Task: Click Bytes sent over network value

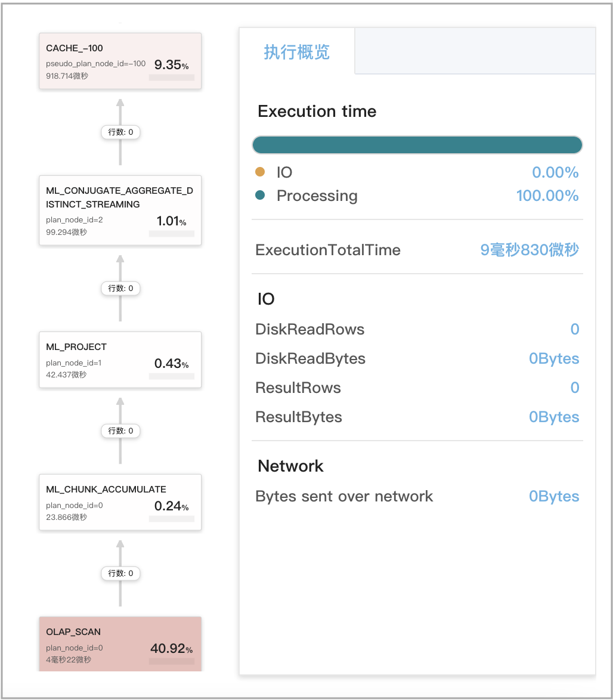Action: tap(554, 496)
